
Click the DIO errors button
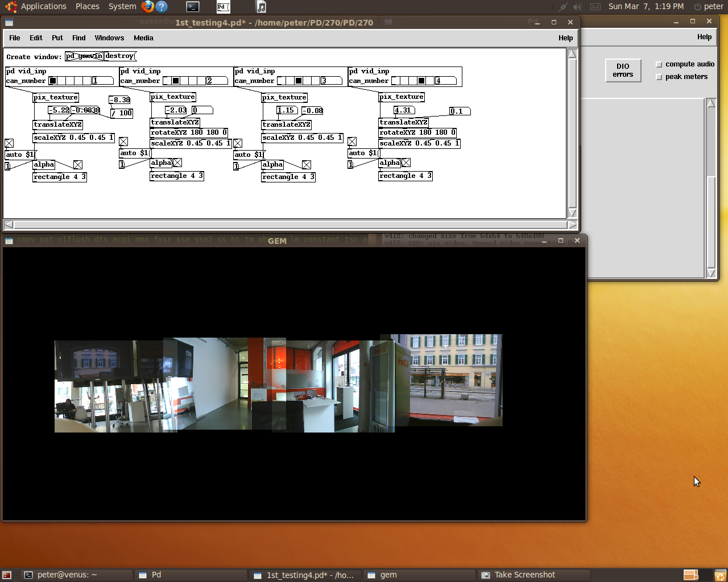[623, 70]
